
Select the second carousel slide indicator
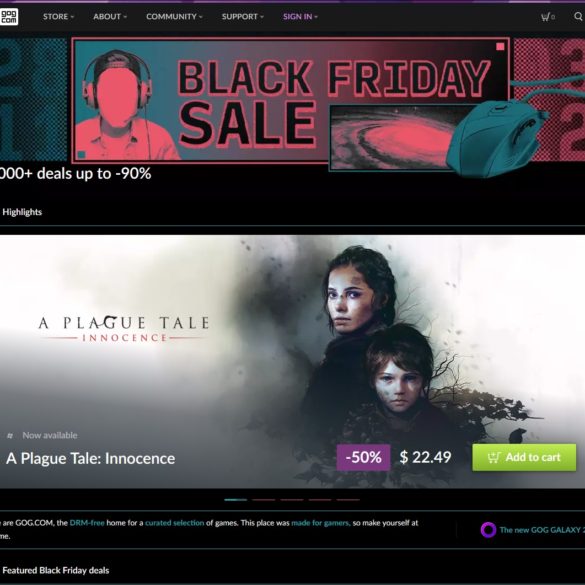264,500
